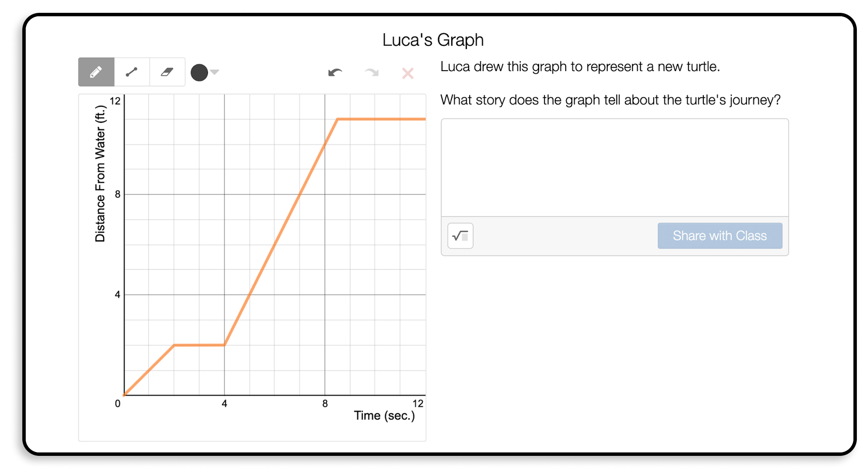Toggle the pencil tool active state
The width and height of the screenshot is (868, 473).
tap(96, 72)
